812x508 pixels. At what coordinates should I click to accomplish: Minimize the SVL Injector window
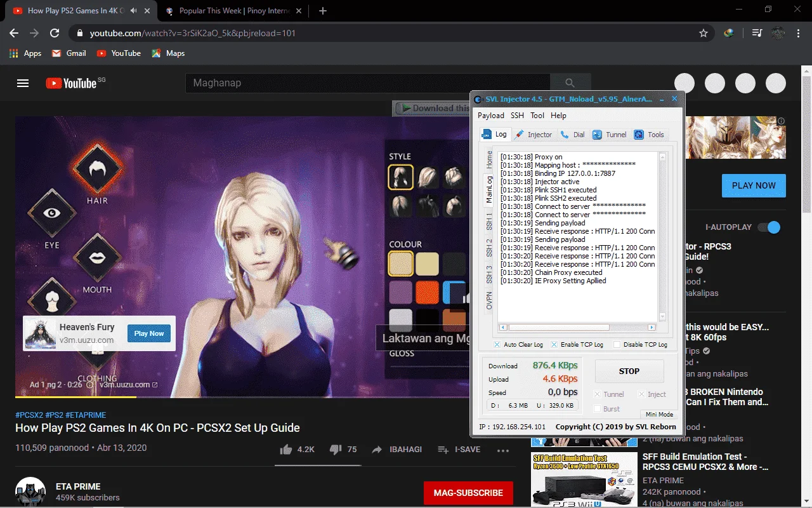click(x=662, y=99)
